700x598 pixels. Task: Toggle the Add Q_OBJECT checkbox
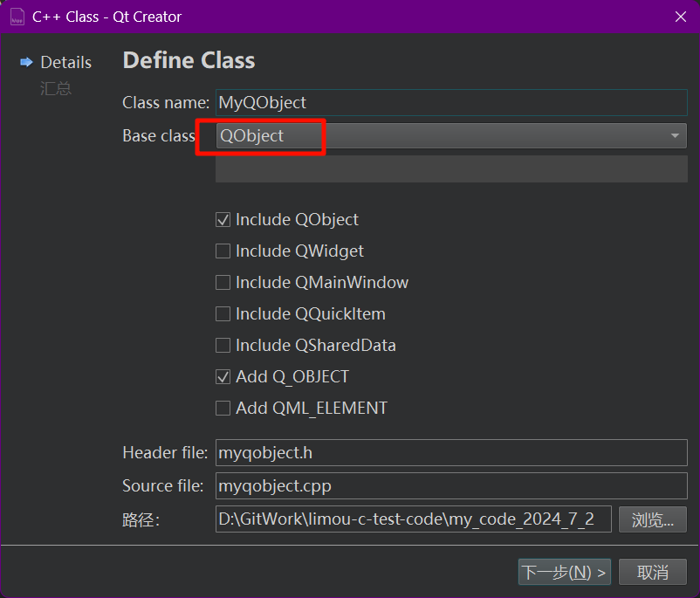[x=223, y=377]
